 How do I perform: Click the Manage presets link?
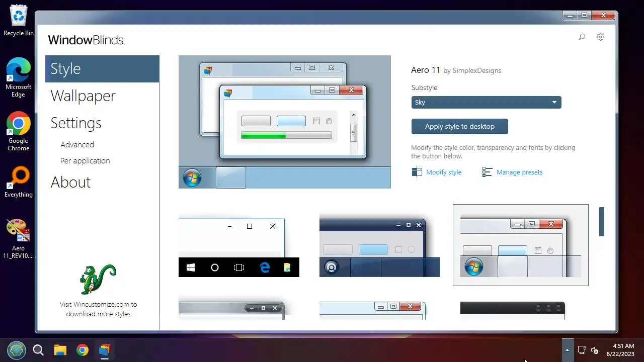click(519, 172)
